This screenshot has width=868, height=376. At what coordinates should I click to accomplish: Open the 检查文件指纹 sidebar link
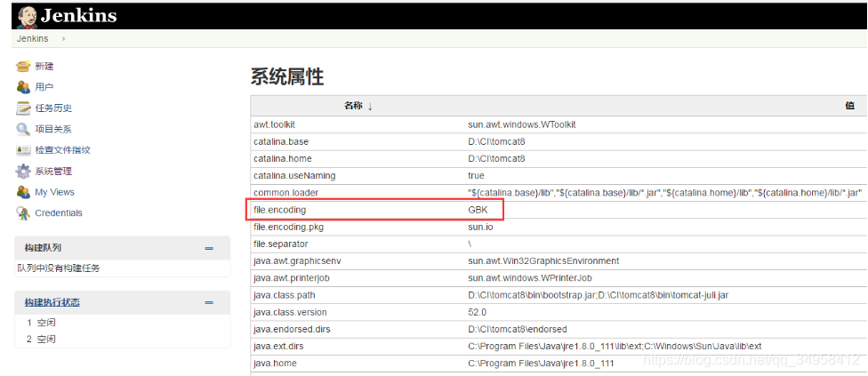coord(62,150)
